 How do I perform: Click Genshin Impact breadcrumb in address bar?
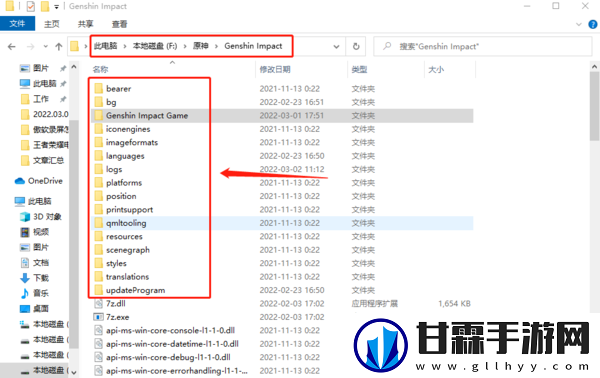click(x=253, y=46)
